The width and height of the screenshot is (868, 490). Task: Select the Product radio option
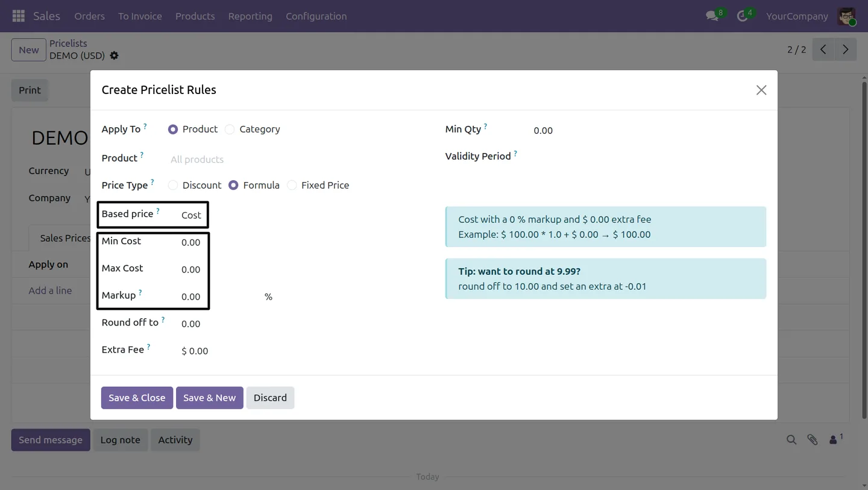pos(173,129)
